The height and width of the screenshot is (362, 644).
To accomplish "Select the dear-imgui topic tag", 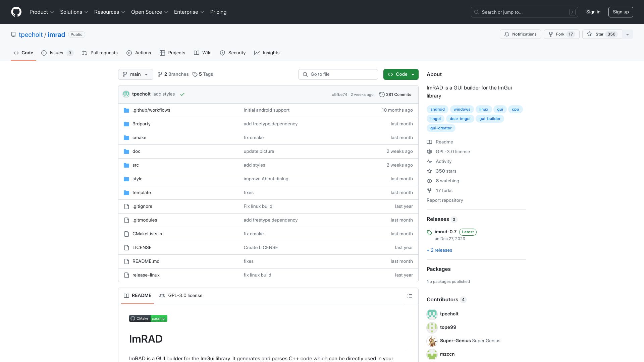I will [460, 119].
